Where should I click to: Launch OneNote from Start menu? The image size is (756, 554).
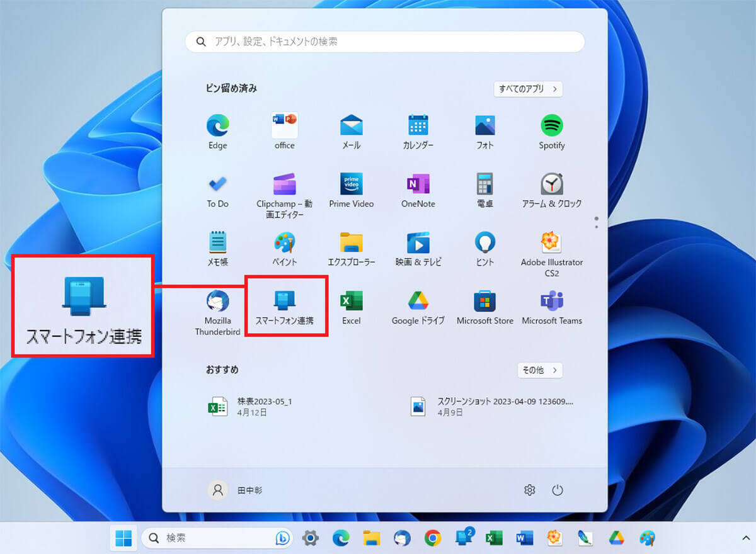[x=418, y=190]
